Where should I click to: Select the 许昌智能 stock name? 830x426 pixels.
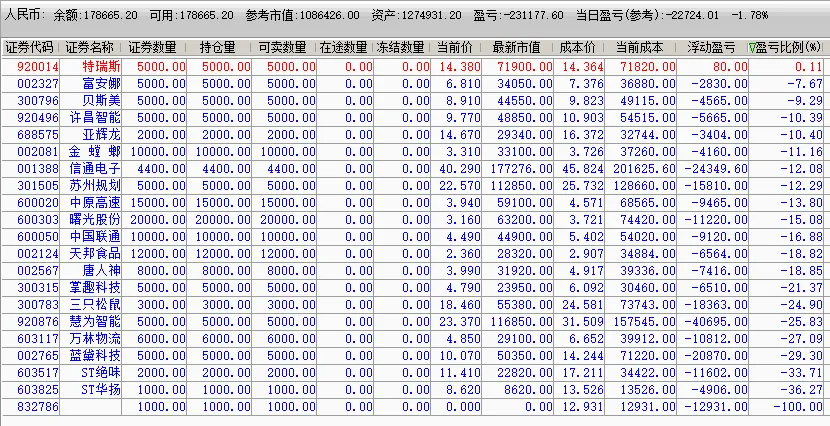click(x=95, y=117)
